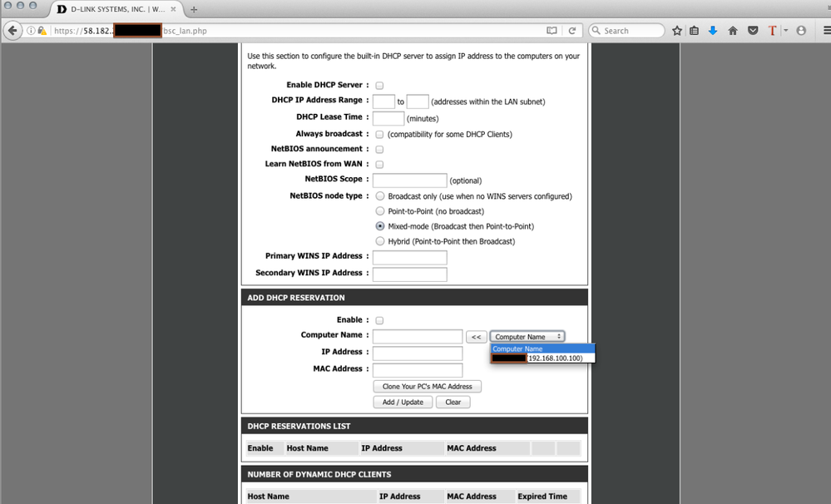831x504 pixels.
Task: Click the reservation MAC Address field
Action: [418, 370]
